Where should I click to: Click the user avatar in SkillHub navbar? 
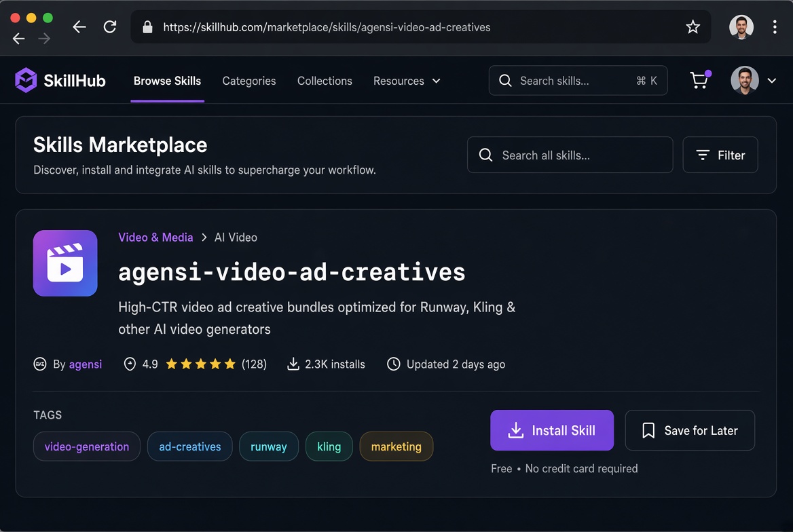point(744,80)
